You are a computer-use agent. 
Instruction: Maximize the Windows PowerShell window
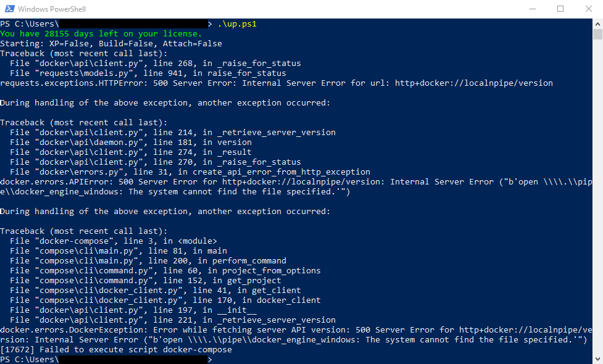[560, 9]
